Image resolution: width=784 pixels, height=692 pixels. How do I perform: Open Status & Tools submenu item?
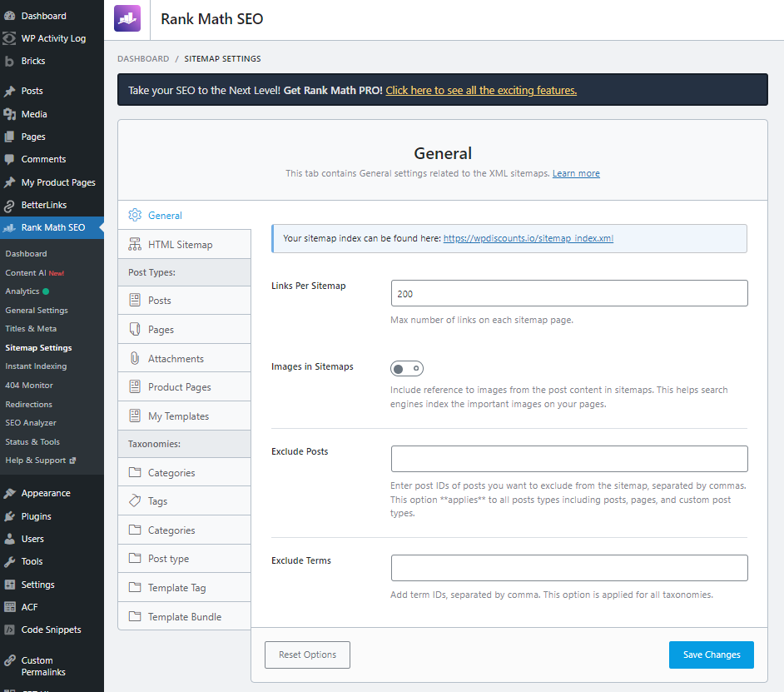click(32, 442)
